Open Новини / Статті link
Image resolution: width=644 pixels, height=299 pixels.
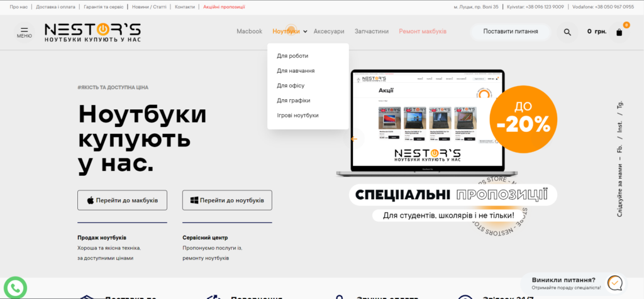pos(148,7)
